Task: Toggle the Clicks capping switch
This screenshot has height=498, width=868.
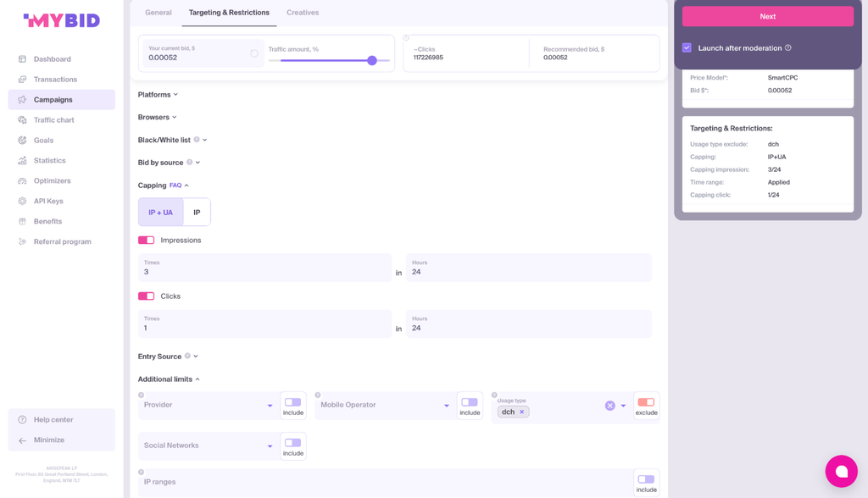Action: [146, 296]
